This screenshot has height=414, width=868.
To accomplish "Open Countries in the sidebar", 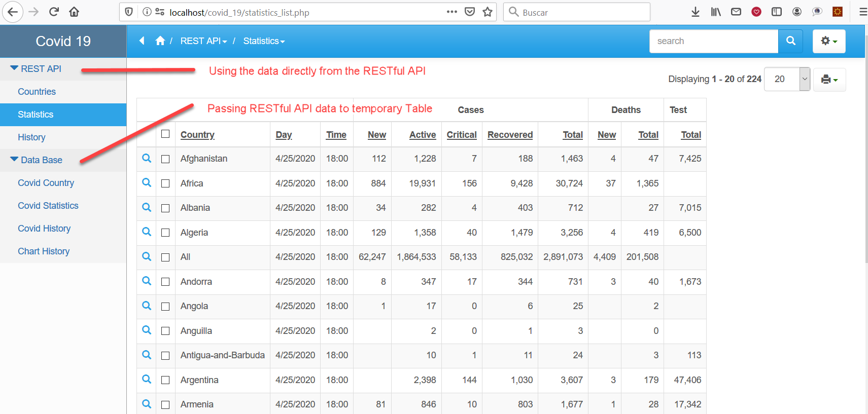I will (x=37, y=92).
